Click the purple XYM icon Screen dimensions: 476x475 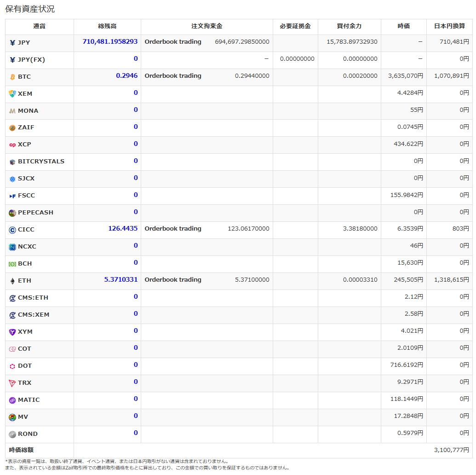coord(12,332)
